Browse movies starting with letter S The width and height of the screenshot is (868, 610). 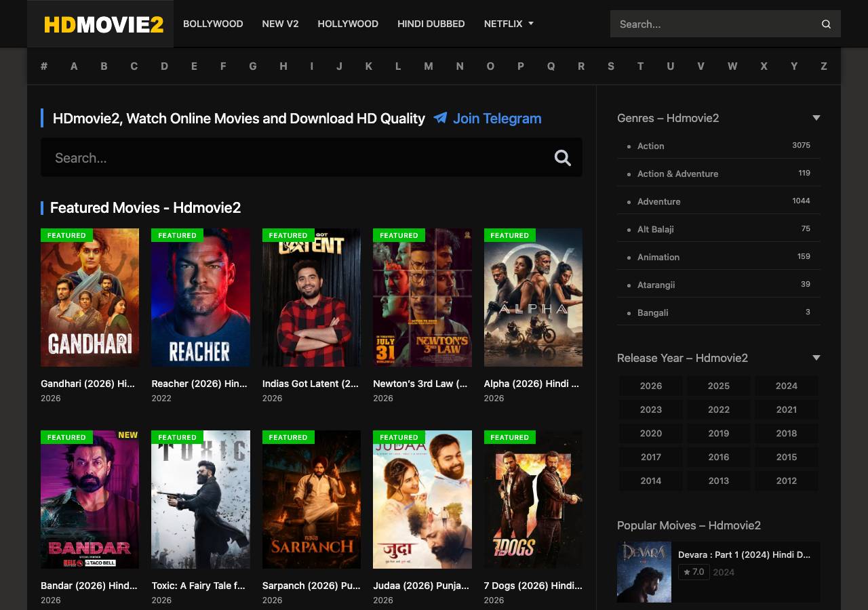611,66
